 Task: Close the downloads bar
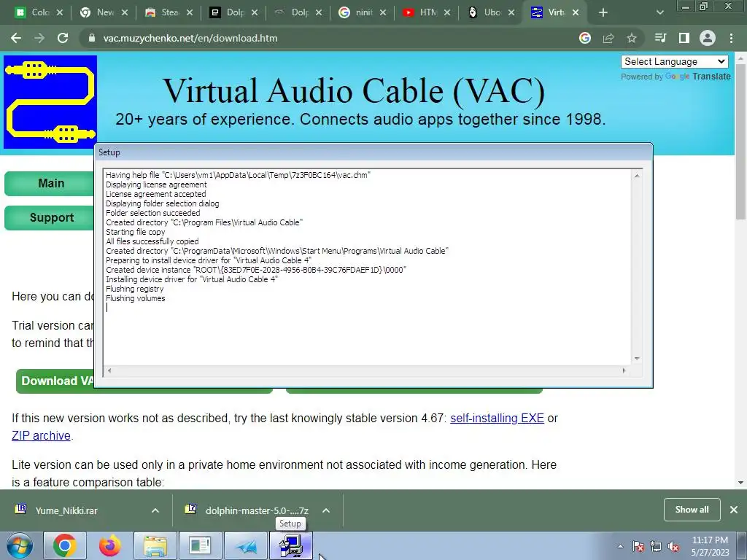[734, 510]
